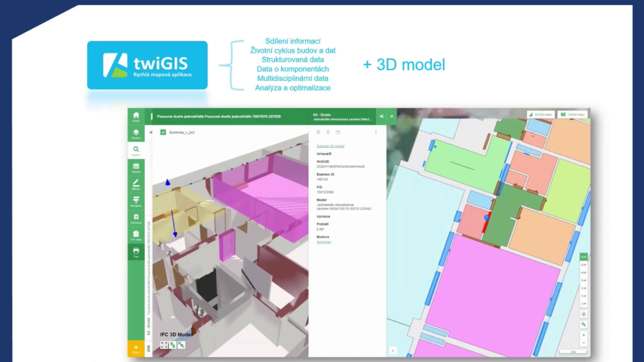Click the map selection tool icon
This screenshot has height=362, width=644.
pos(584,325)
